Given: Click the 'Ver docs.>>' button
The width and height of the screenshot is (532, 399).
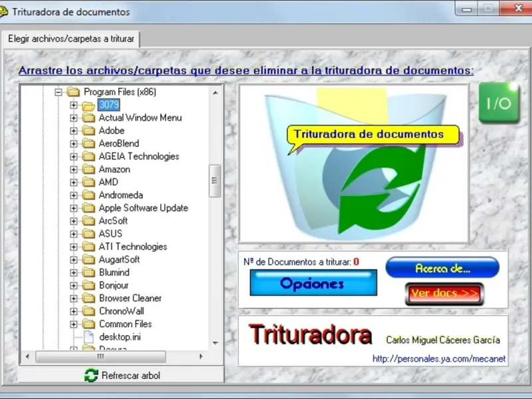Looking at the screenshot, I should pos(444,293).
